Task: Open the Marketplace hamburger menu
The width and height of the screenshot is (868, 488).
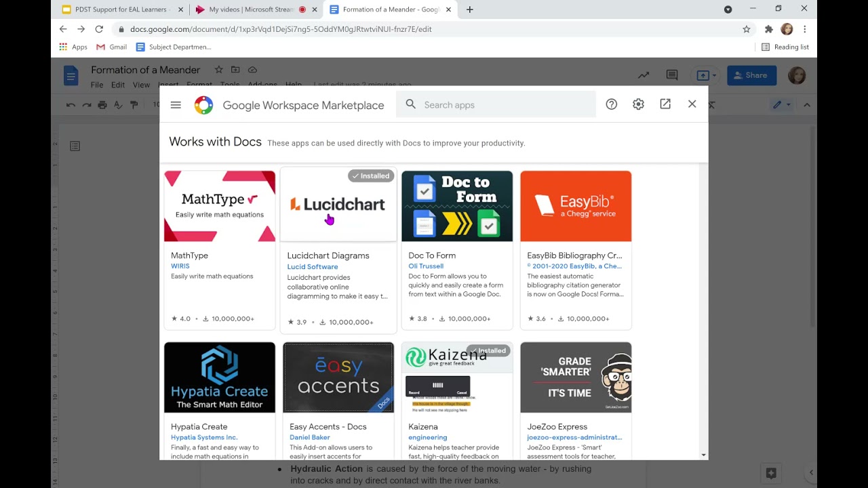Action: pos(176,105)
